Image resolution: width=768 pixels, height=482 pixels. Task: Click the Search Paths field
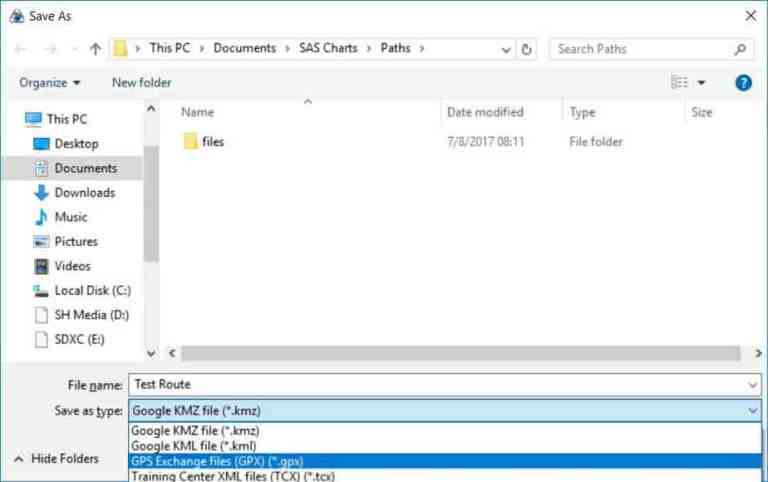pyautogui.click(x=640, y=48)
